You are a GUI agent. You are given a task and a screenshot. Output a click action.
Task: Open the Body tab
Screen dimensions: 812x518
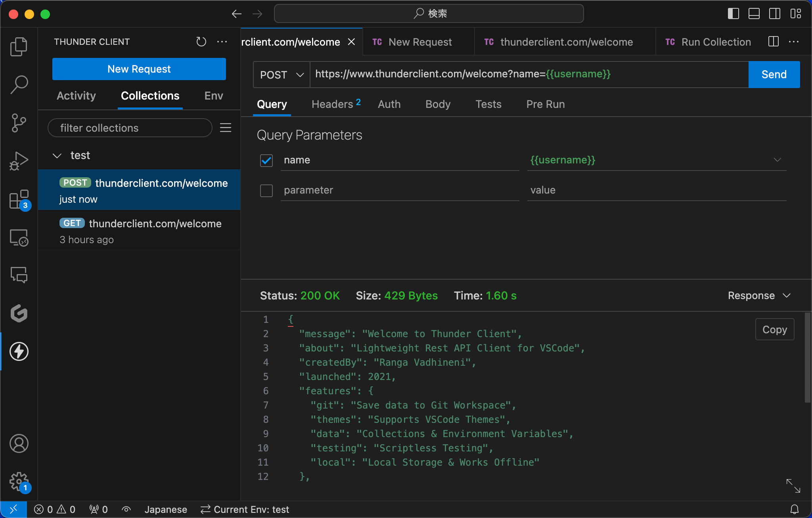click(438, 104)
